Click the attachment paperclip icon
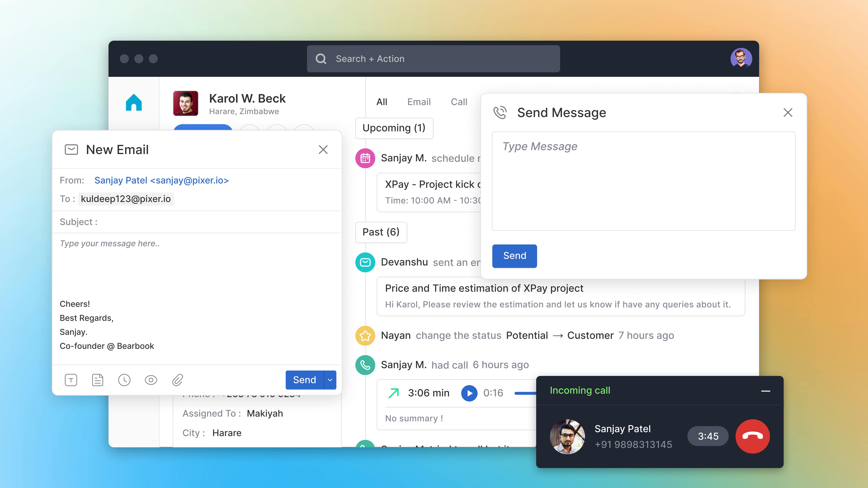The height and width of the screenshot is (488, 868). (178, 380)
